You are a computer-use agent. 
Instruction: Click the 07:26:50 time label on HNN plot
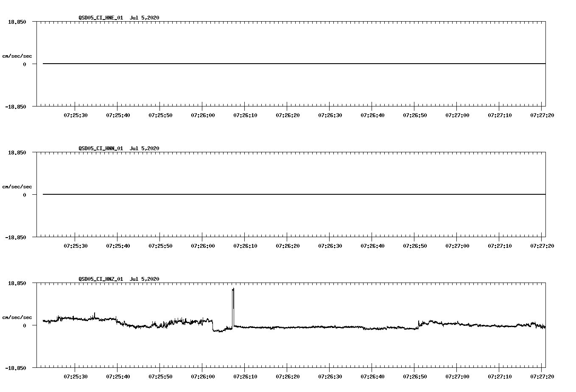coord(415,246)
